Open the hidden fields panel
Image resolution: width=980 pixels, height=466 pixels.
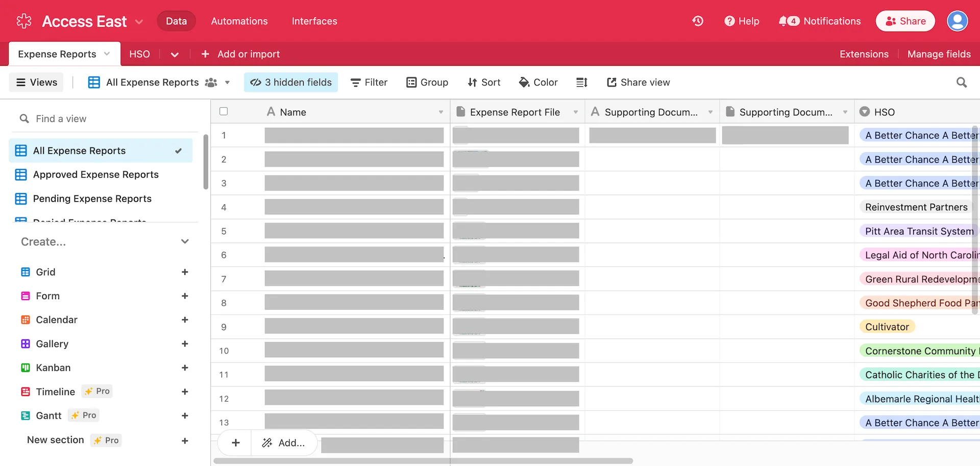click(290, 82)
